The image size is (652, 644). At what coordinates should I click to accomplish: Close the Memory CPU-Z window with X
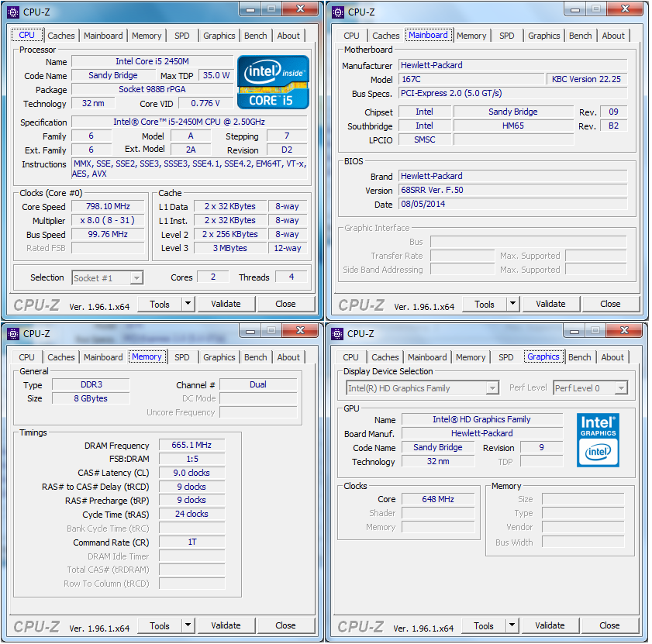tap(301, 330)
